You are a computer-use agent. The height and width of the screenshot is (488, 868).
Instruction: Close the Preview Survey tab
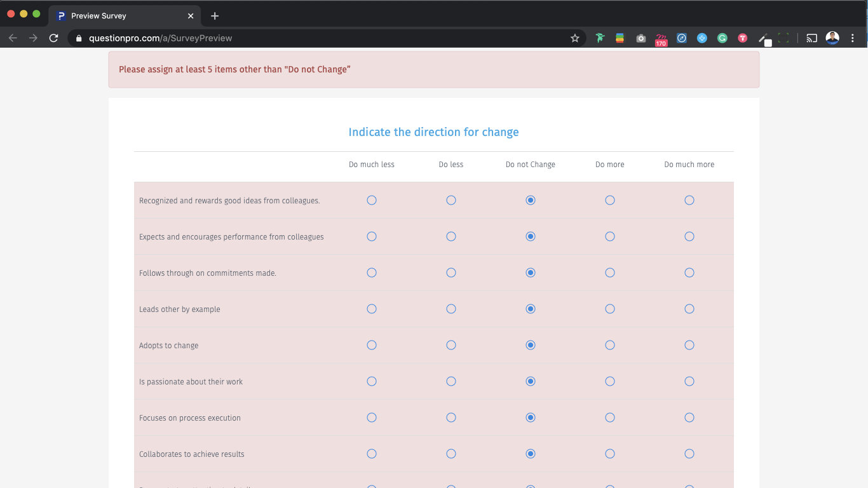click(x=191, y=16)
